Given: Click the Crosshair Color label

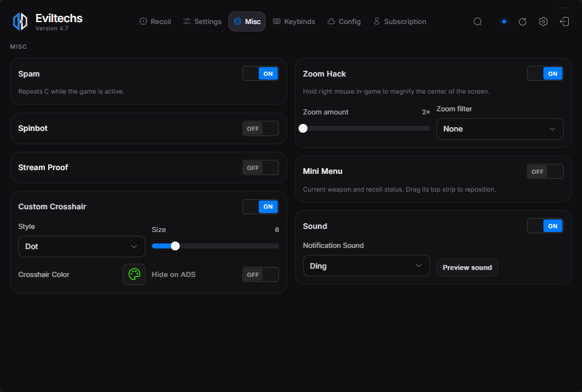Looking at the screenshot, I should tap(44, 274).
